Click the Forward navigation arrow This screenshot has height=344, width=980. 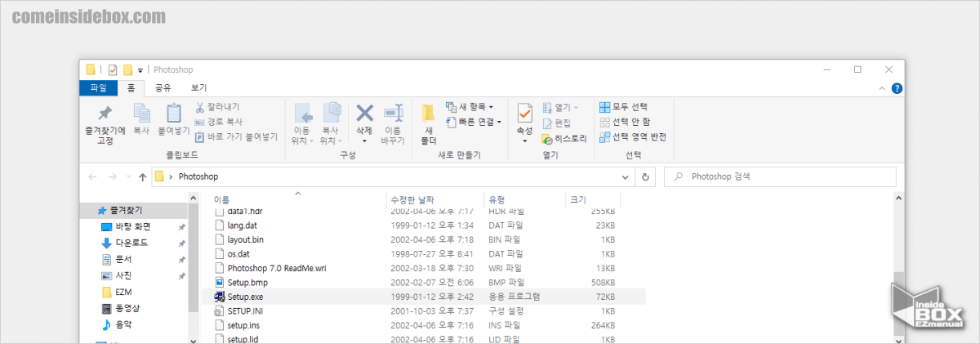click(x=113, y=176)
